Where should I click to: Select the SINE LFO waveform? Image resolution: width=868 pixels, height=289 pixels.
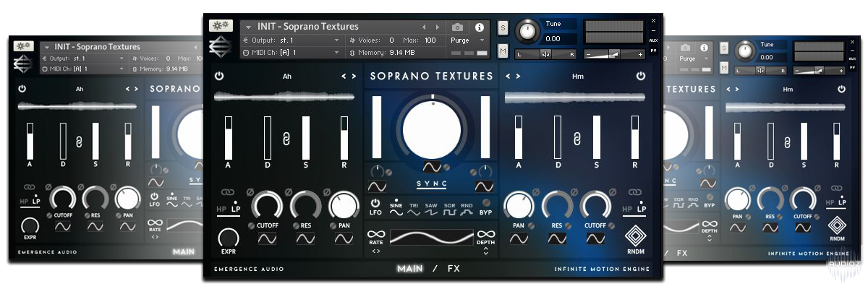pos(396,209)
